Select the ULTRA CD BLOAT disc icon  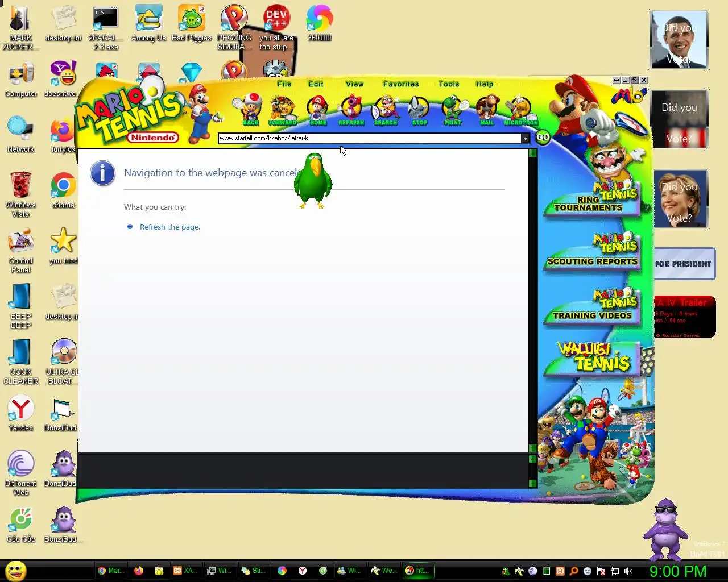tap(63, 362)
